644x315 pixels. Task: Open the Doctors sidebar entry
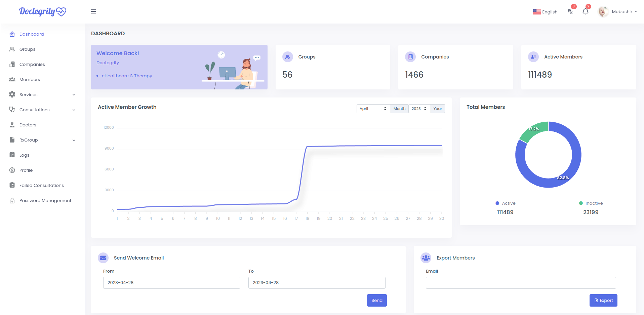[x=28, y=125]
